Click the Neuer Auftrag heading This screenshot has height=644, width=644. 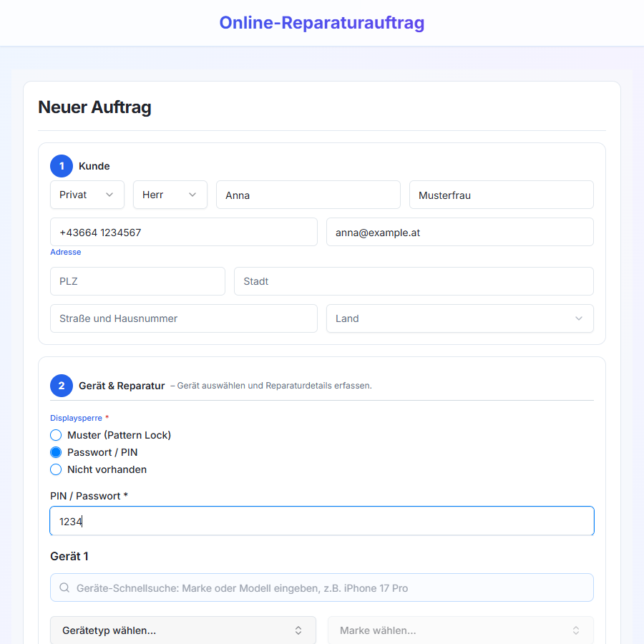tap(95, 107)
